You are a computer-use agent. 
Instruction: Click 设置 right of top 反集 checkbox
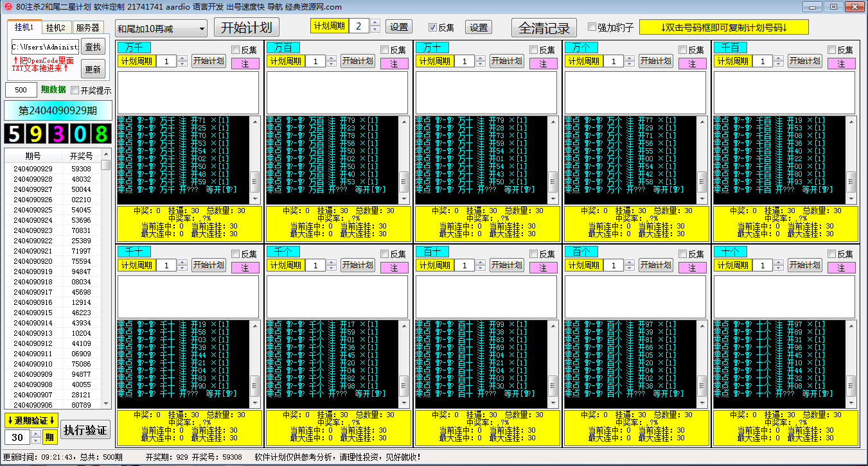[x=478, y=28]
